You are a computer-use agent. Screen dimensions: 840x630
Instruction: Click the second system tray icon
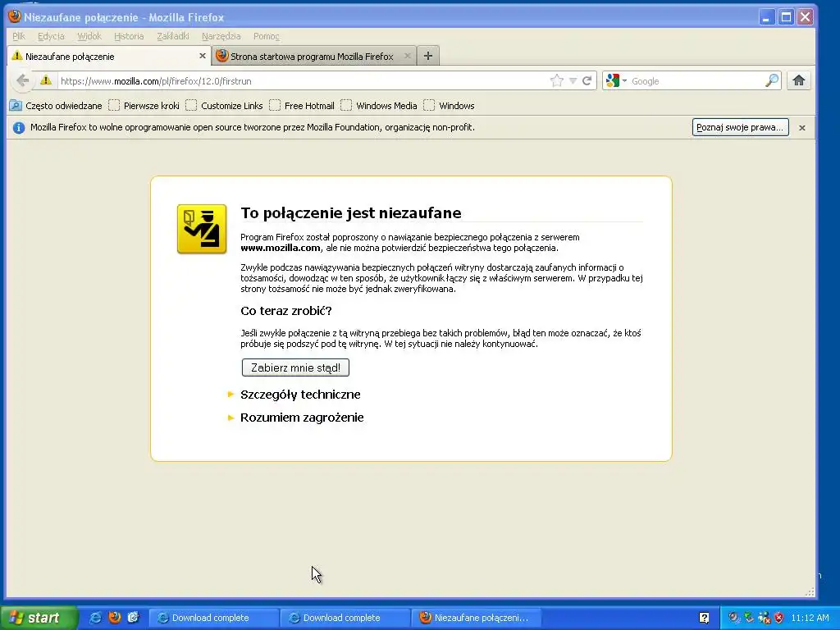click(749, 618)
